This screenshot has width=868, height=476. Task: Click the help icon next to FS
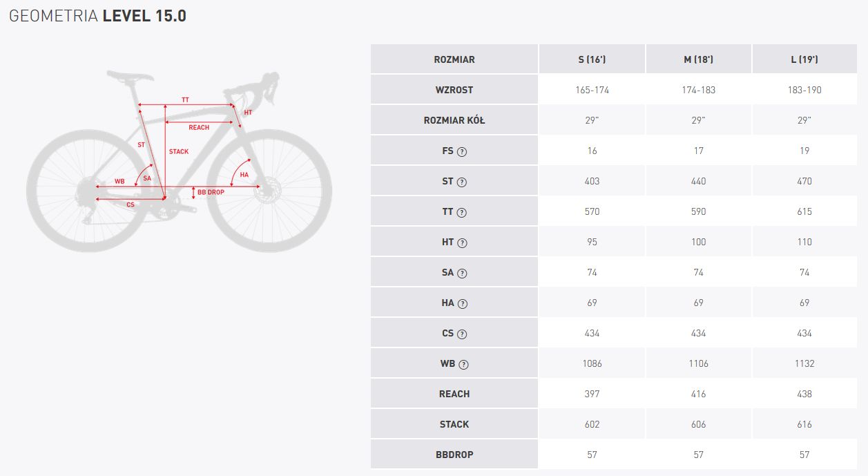(463, 151)
